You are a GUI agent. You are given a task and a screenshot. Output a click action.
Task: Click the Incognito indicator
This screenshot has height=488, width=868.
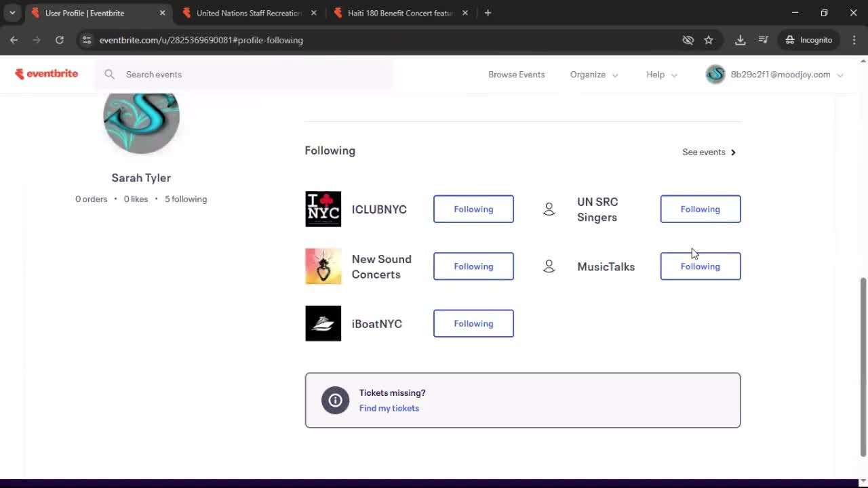click(x=808, y=40)
